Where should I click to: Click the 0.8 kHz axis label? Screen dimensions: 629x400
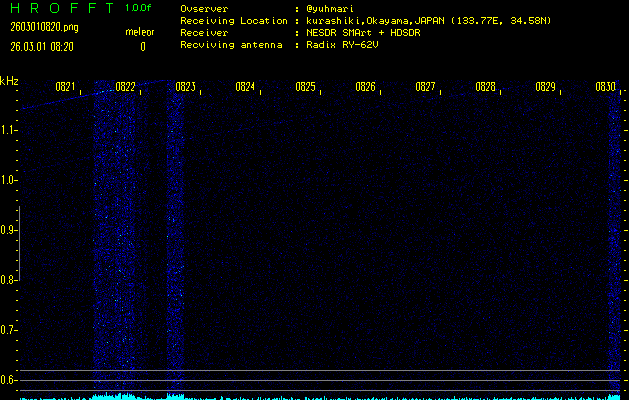point(7,280)
